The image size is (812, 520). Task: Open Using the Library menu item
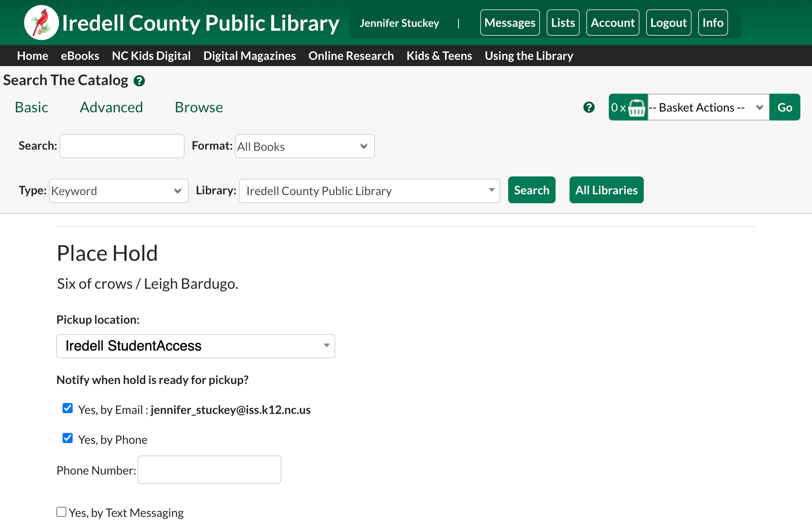pos(529,56)
